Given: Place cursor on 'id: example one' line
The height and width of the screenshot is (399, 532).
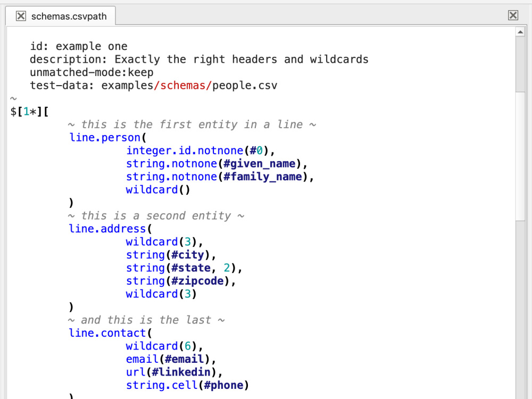Looking at the screenshot, I should coord(79,46).
